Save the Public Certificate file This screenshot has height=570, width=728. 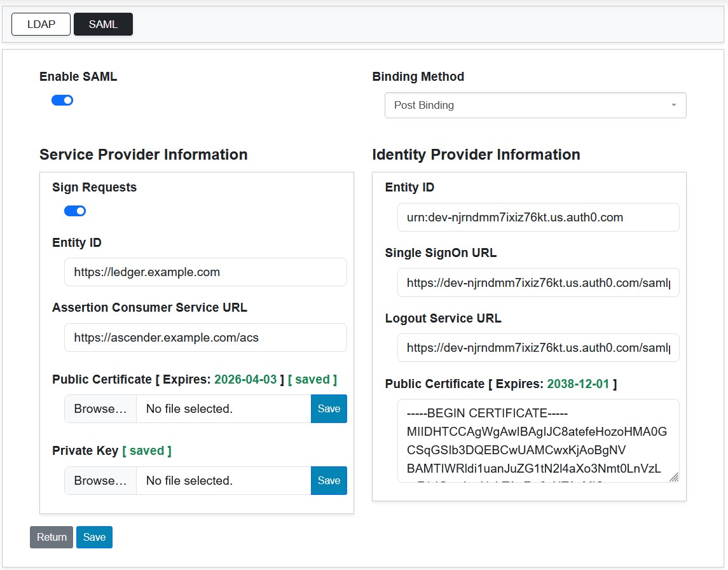(329, 409)
